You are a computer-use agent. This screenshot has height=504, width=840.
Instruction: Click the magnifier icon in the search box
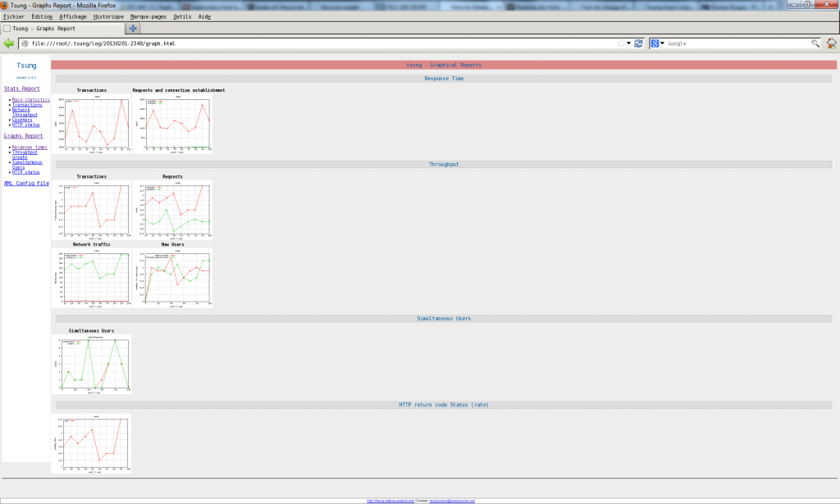pos(815,43)
